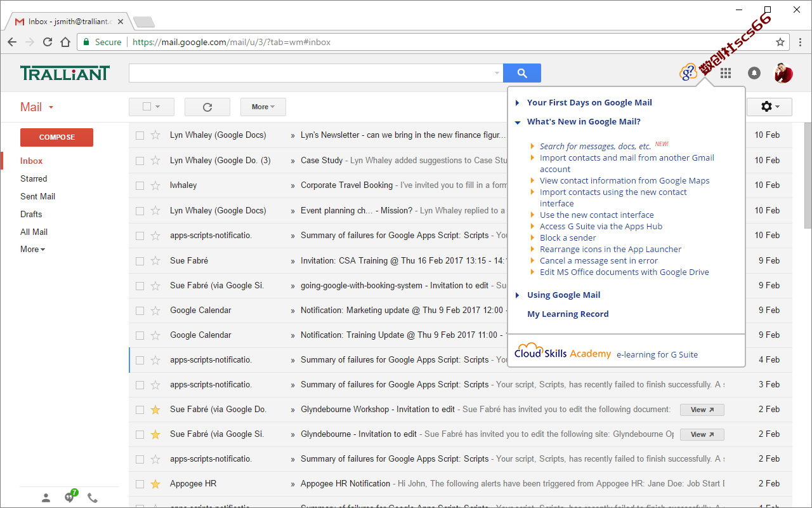Open Rearrange icons in the App Launcher

[610, 249]
